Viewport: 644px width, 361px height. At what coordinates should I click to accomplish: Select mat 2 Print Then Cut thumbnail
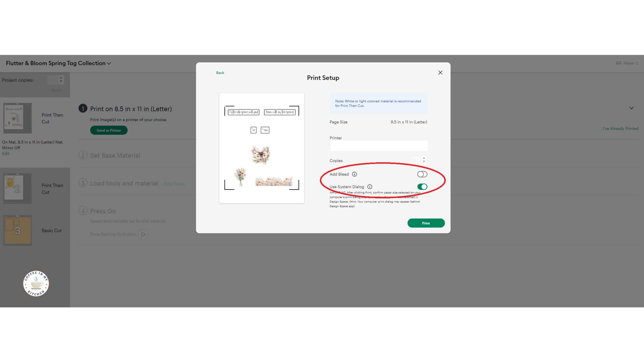18,188
